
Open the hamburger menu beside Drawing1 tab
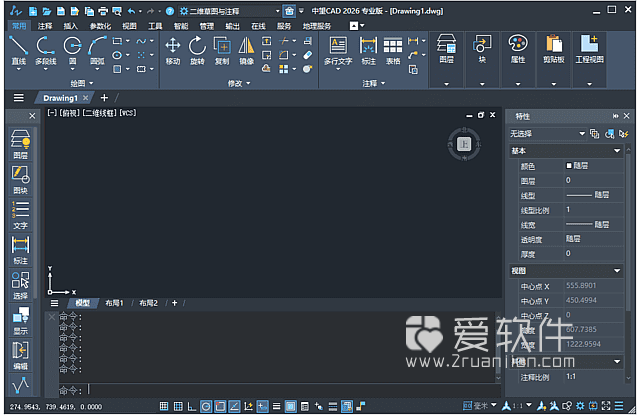pos(19,98)
